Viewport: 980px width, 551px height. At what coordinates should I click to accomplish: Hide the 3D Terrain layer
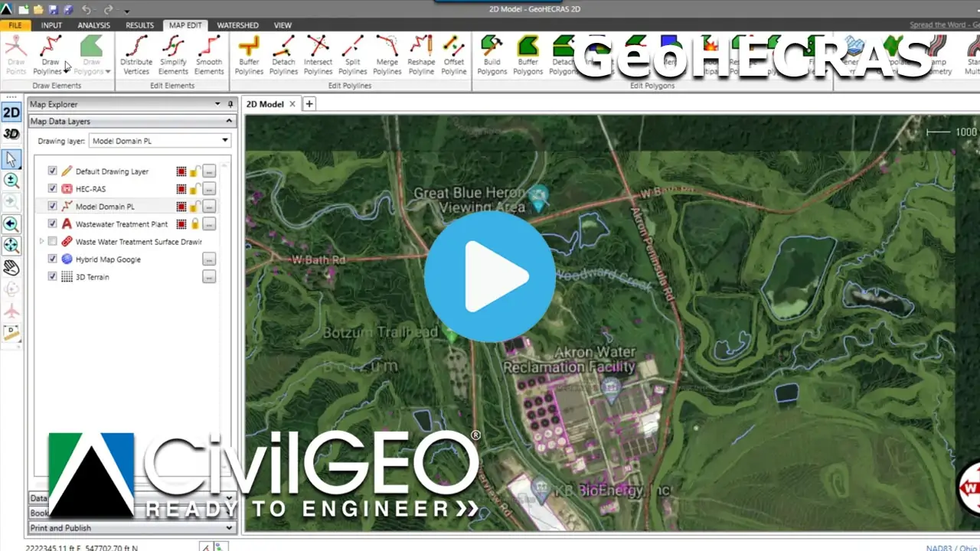click(52, 276)
